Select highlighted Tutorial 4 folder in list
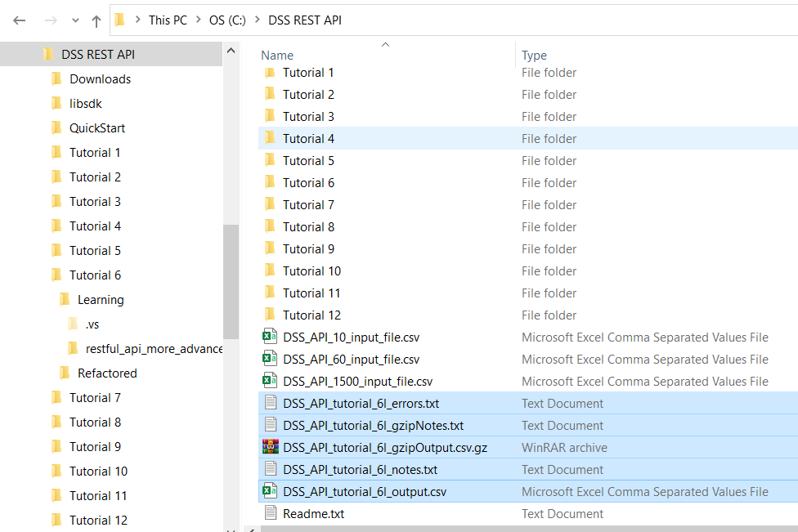The height and width of the screenshot is (532, 798). coord(308,139)
